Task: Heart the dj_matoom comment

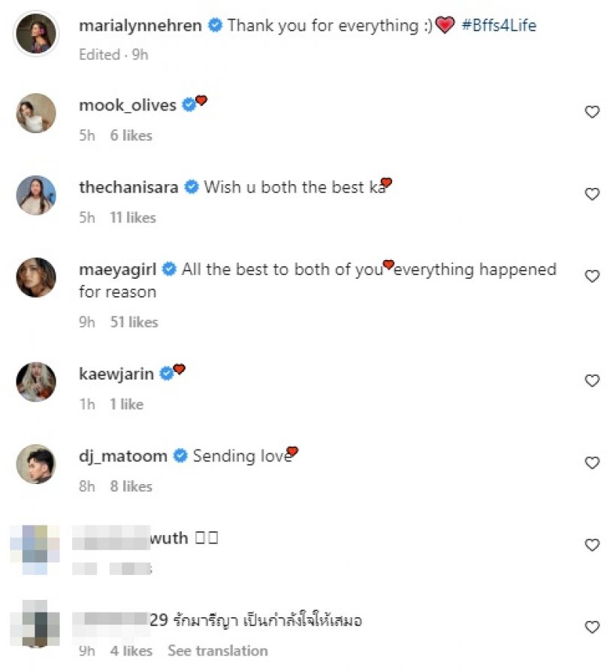Action: pyautogui.click(x=592, y=462)
